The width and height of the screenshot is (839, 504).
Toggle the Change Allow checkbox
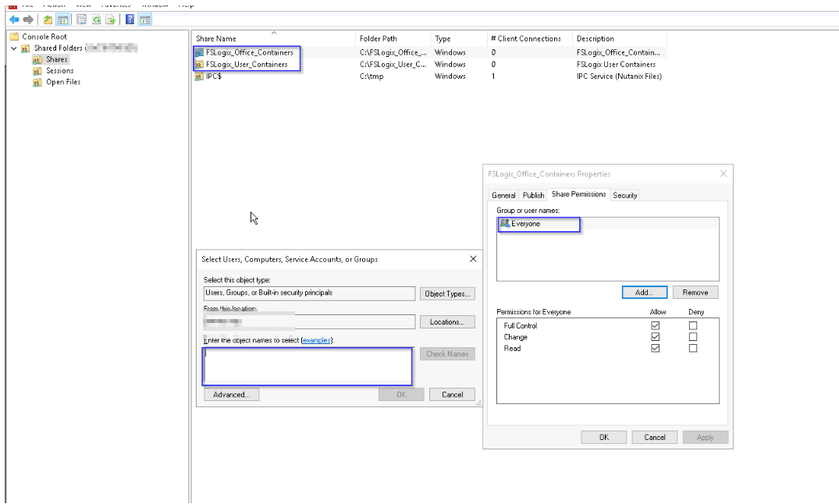(655, 336)
